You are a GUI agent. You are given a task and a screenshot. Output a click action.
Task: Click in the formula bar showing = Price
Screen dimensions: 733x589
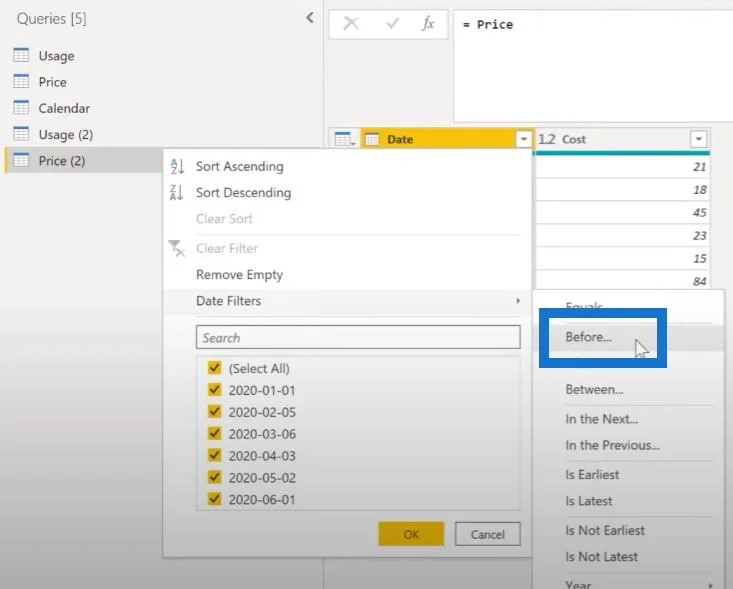point(593,65)
